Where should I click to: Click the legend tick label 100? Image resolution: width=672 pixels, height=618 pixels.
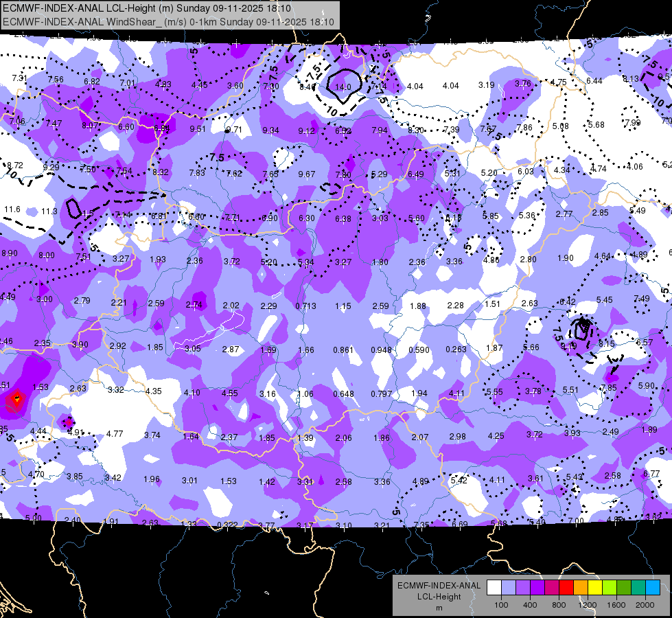pyautogui.click(x=501, y=605)
